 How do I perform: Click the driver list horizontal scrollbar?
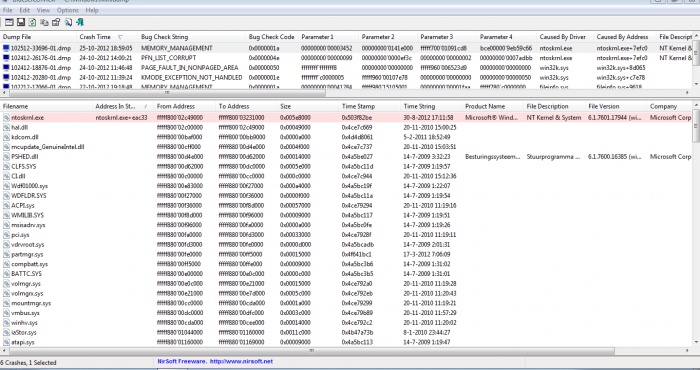pyautogui.click(x=311, y=351)
